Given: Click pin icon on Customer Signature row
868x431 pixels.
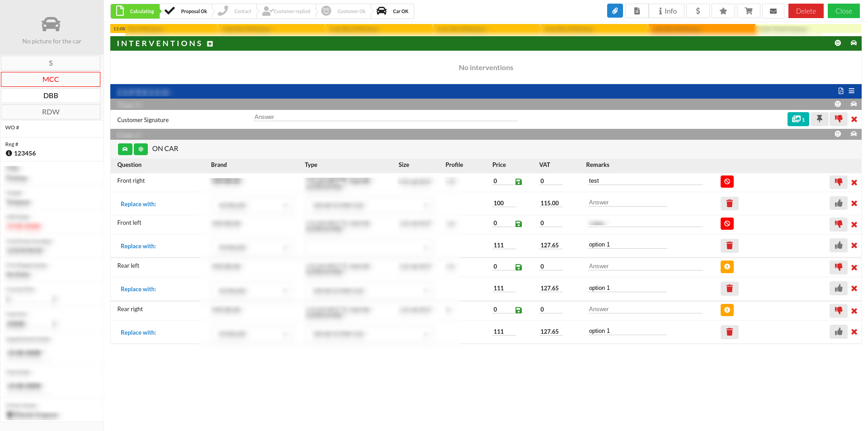Looking at the screenshot, I should pyautogui.click(x=820, y=119).
